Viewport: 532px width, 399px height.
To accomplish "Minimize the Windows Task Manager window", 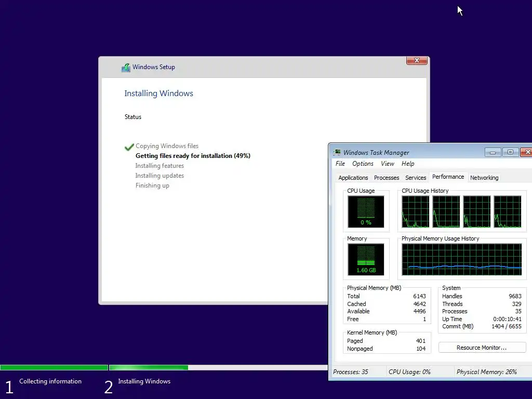I will [x=493, y=152].
